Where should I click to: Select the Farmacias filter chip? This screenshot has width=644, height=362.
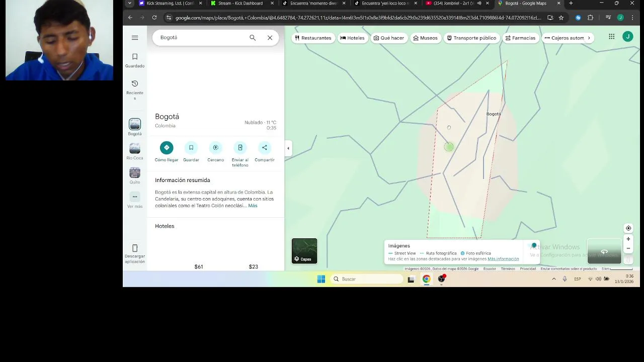pos(520,38)
